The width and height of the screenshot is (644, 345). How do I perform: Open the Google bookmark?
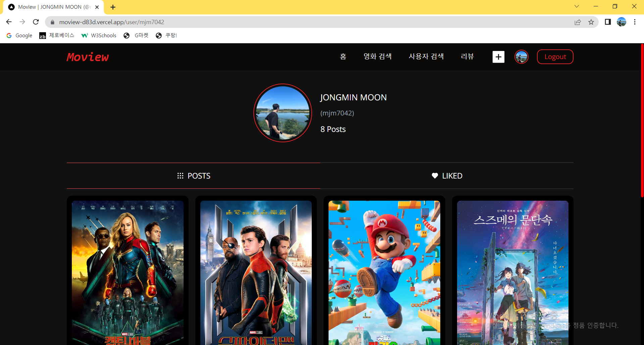19,36
